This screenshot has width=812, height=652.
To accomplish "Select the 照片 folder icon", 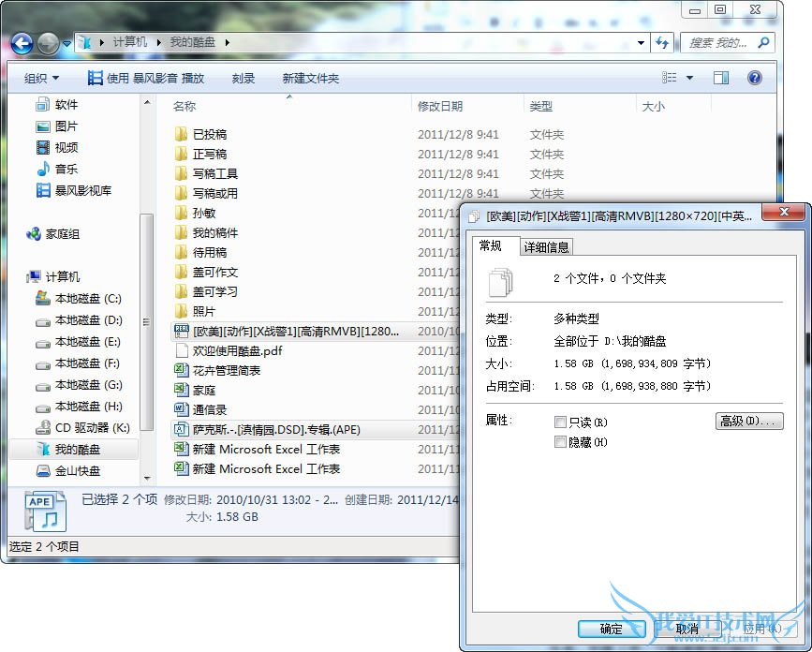I will pyautogui.click(x=181, y=311).
